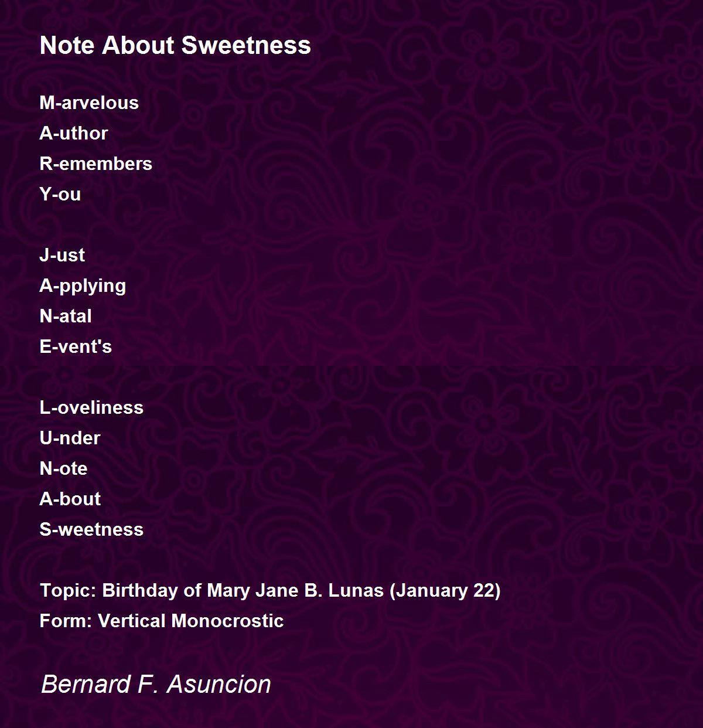
Task: Click the words Vertical Monocrostic
Action: tap(191, 621)
